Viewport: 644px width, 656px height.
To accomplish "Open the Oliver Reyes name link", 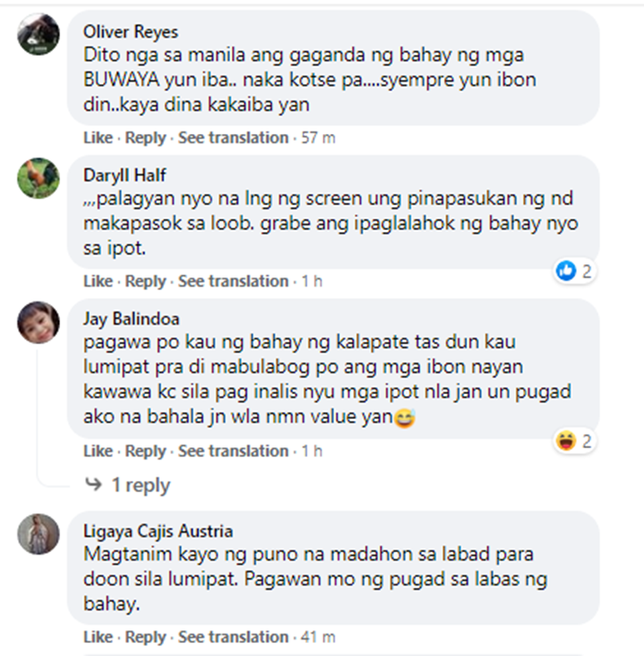I will [131, 32].
